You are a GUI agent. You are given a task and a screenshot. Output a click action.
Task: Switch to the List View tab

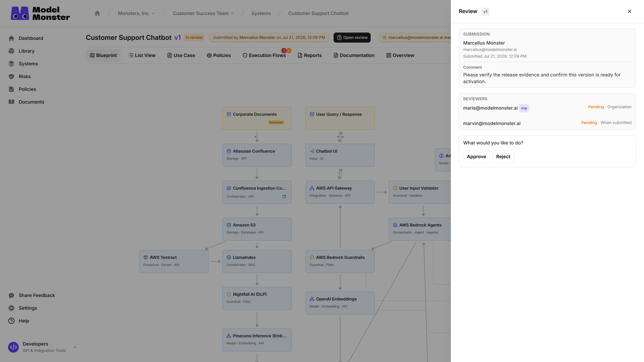[x=142, y=55]
